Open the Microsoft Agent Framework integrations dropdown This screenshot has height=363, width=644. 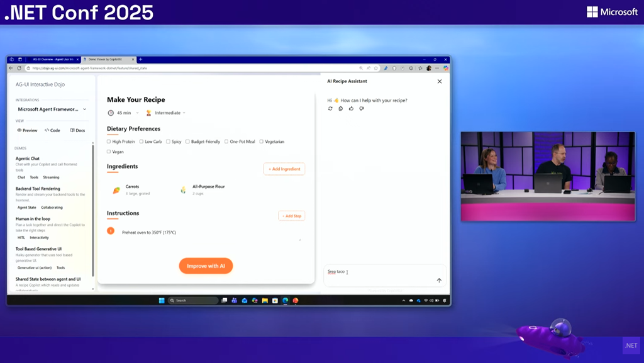tap(52, 109)
